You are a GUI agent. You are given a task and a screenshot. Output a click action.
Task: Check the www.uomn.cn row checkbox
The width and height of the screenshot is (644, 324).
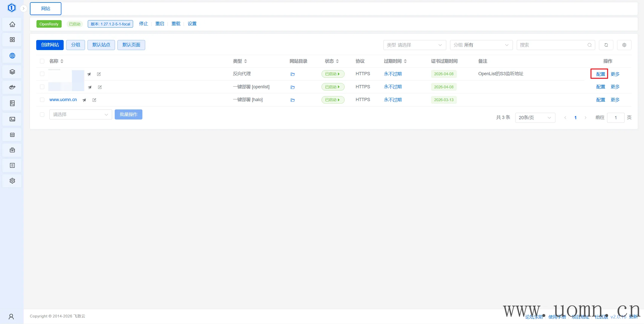click(42, 100)
